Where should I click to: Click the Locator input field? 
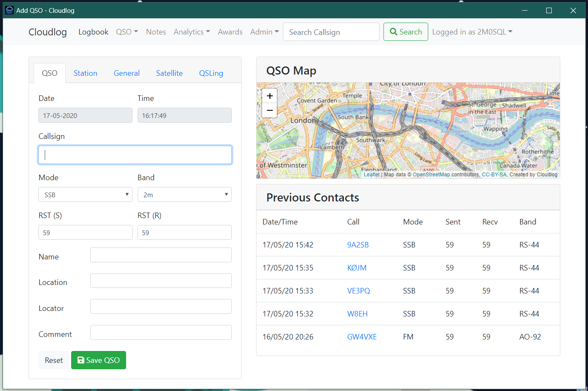click(x=161, y=307)
